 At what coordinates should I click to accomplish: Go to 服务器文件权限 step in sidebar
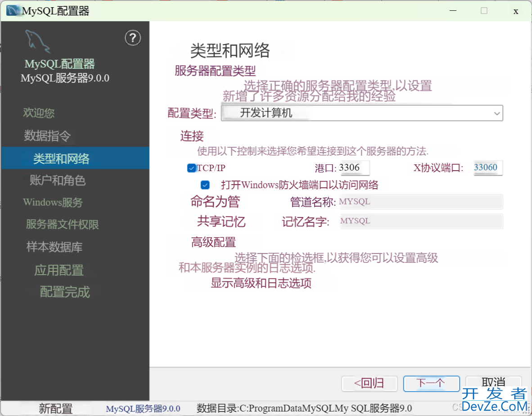click(63, 224)
